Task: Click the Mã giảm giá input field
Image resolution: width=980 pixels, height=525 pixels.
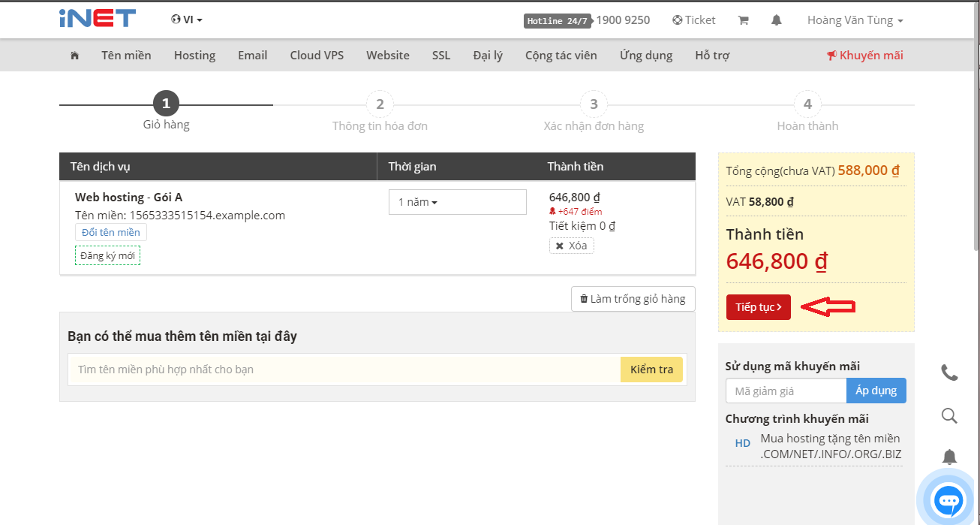Action: pyautogui.click(x=786, y=391)
